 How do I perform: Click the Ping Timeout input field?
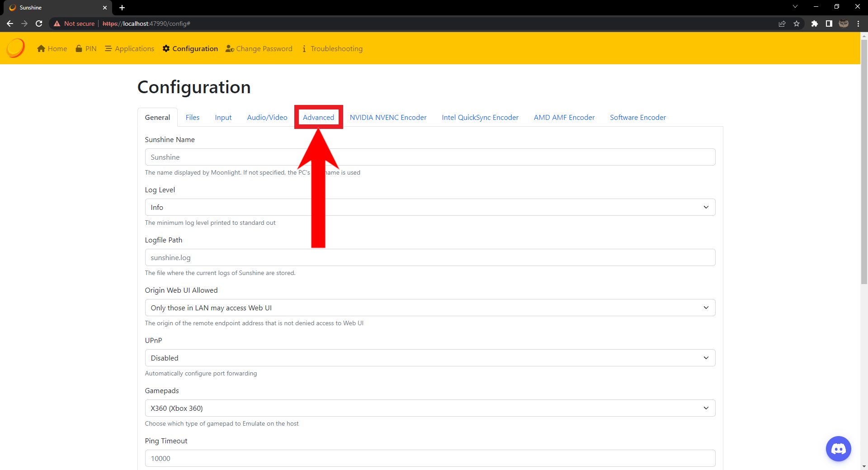tap(430, 458)
